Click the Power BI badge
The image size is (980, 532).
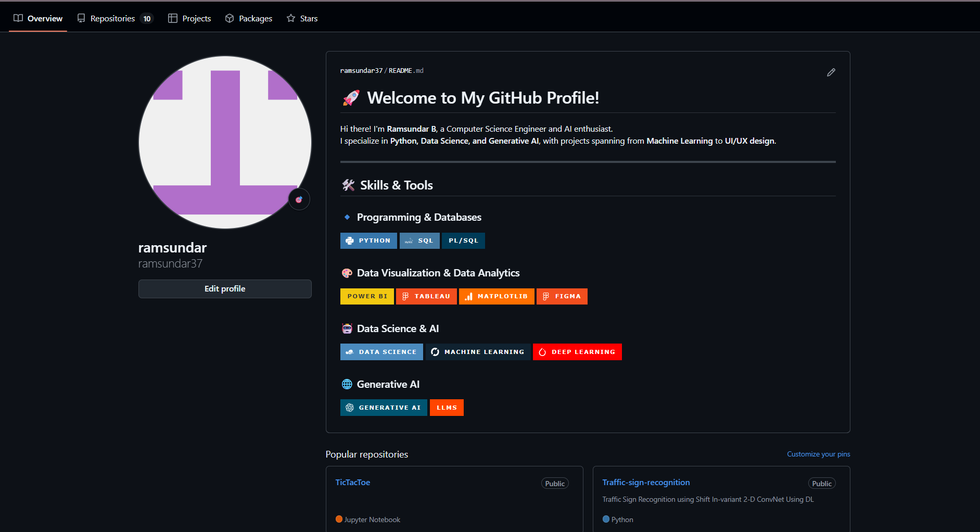point(367,296)
